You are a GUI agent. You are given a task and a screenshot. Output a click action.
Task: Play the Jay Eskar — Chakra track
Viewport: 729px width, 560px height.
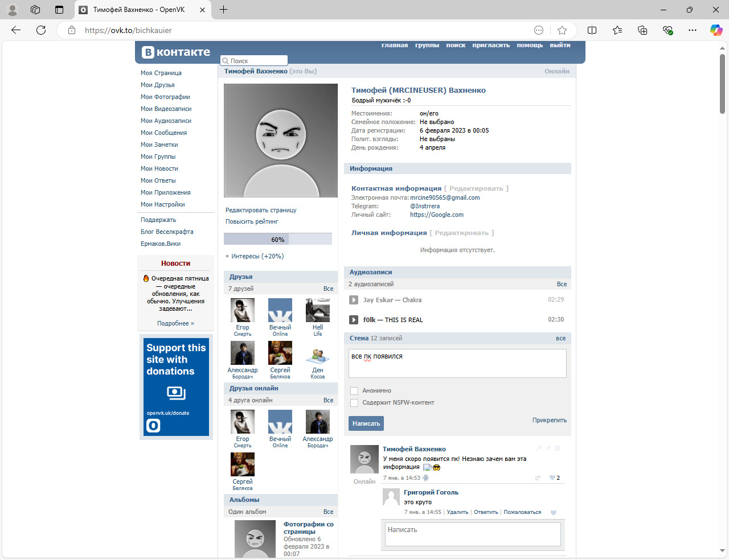click(354, 300)
